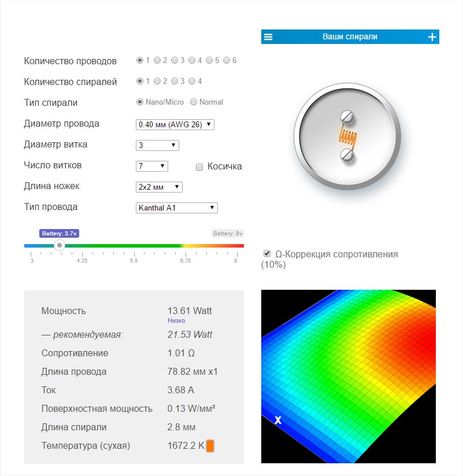Screen dimensions: 463x476
Task: Click the battery voltage slider handle
Action: point(60,245)
